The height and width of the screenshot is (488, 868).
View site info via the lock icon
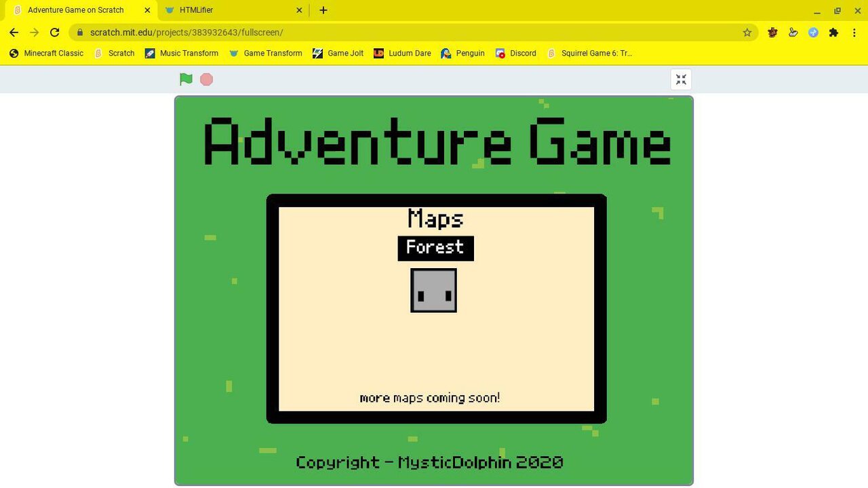pyautogui.click(x=80, y=32)
